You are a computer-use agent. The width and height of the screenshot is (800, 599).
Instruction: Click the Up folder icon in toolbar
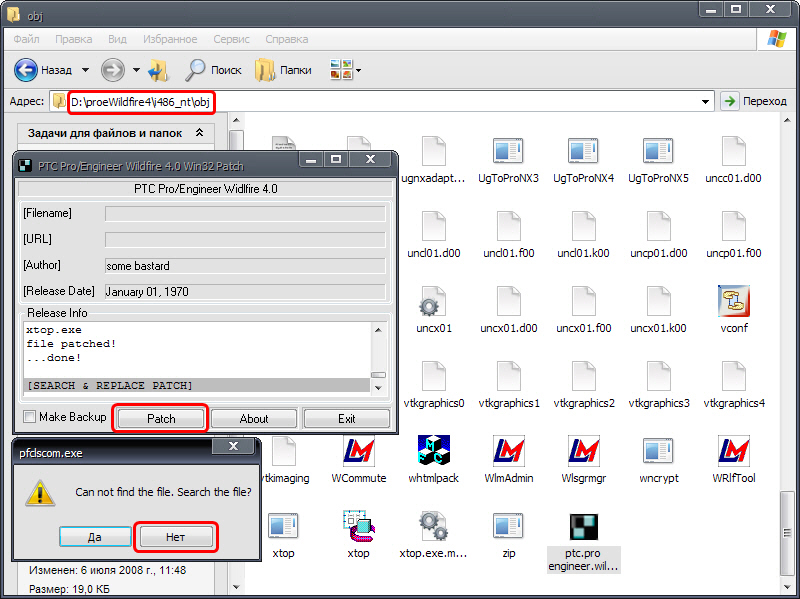(x=158, y=70)
